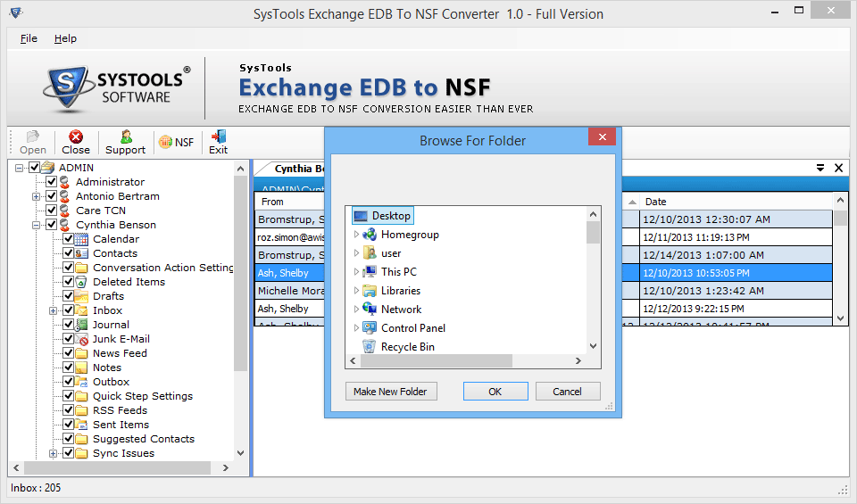Image resolution: width=857 pixels, height=504 pixels.
Task: Click the Outbox folder icon
Action: (81, 382)
